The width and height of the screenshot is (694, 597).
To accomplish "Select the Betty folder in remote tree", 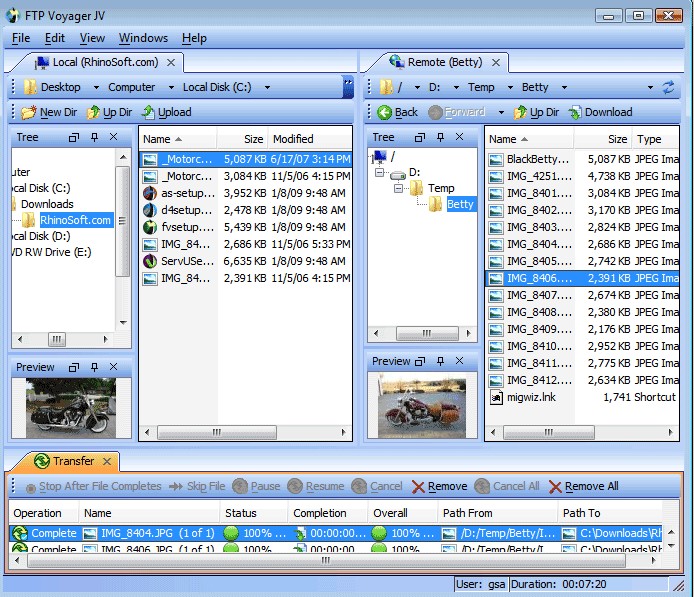I will [x=460, y=204].
